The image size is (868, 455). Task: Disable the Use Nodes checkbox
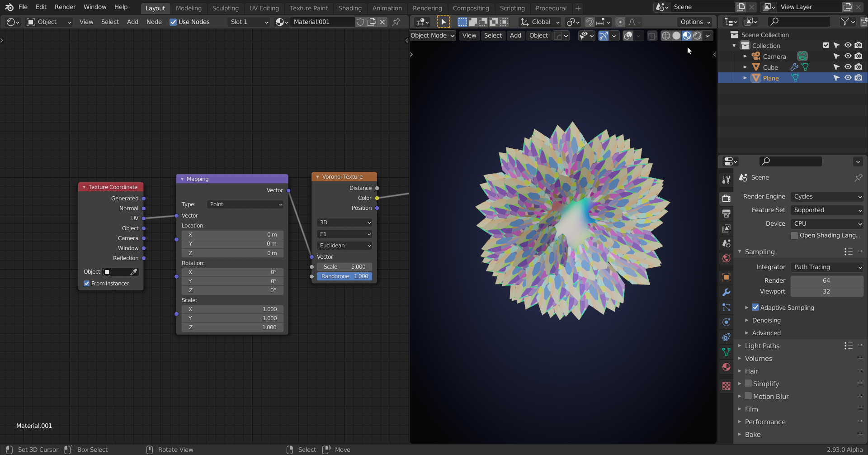pyautogui.click(x=173, y=22)
